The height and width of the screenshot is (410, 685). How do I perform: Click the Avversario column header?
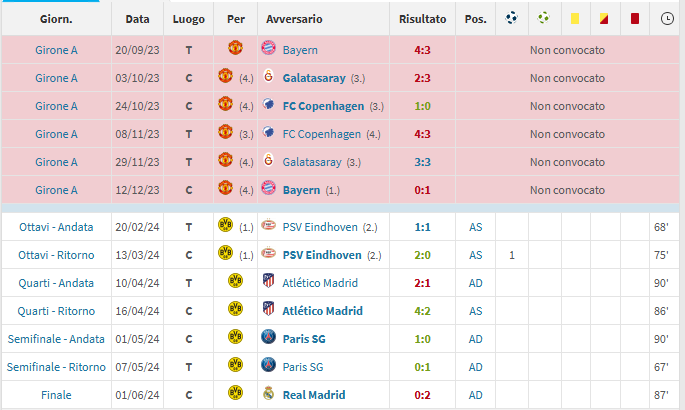point(294,19)
